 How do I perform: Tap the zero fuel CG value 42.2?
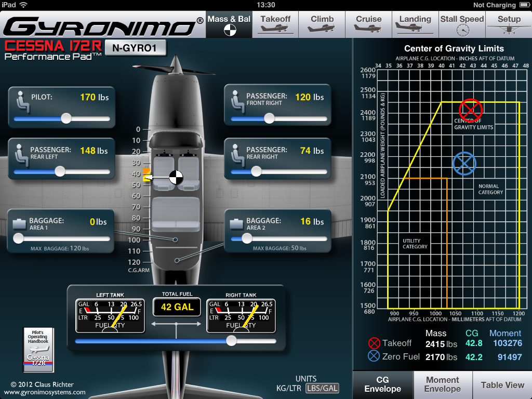474,357
